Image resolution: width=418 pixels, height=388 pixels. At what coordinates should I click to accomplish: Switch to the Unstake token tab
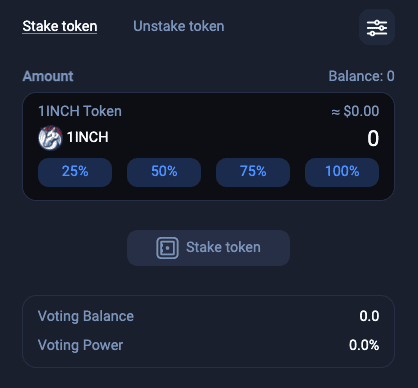[179, 26]
